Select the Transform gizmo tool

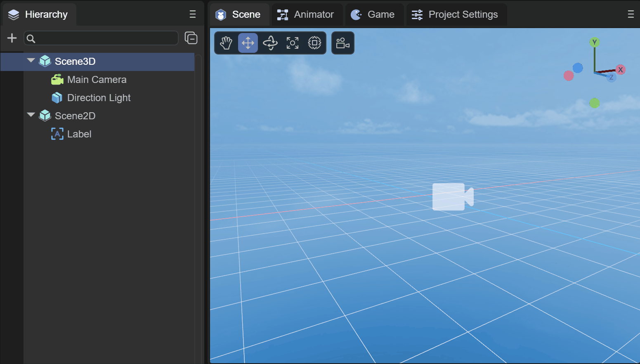pyautogui.click(x=314, y=43)
